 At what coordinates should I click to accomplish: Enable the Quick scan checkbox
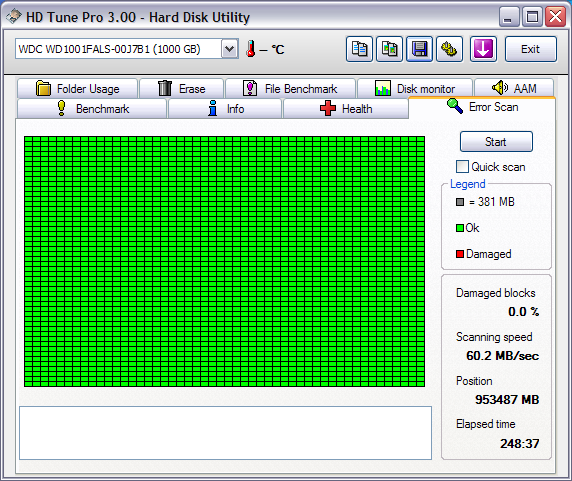coord(462,167)
